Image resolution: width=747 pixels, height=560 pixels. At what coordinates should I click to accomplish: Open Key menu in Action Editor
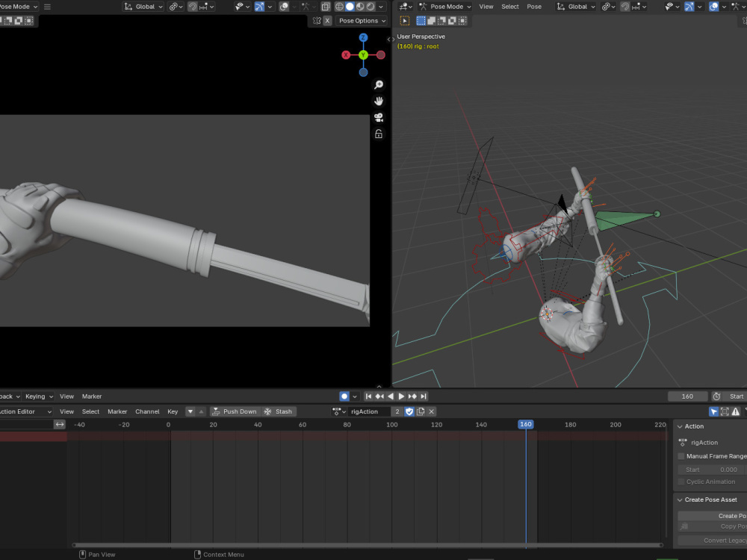coord(173,411)
